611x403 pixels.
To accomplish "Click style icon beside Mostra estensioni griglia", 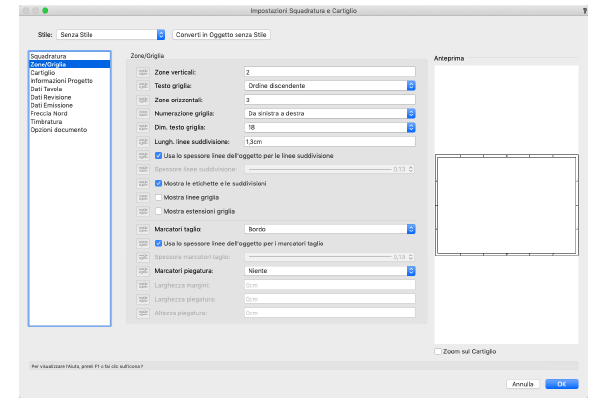I will point(143,211).
